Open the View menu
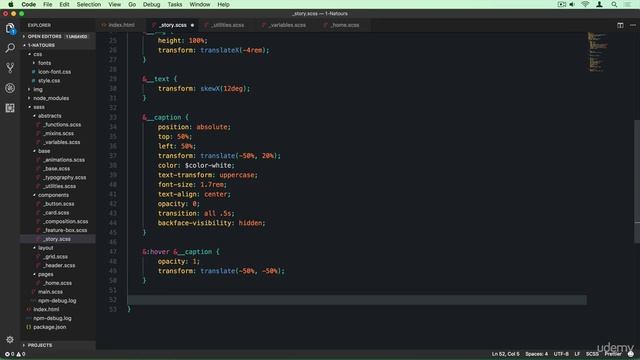Screen dimensions: 640x360 coord(115,4)
